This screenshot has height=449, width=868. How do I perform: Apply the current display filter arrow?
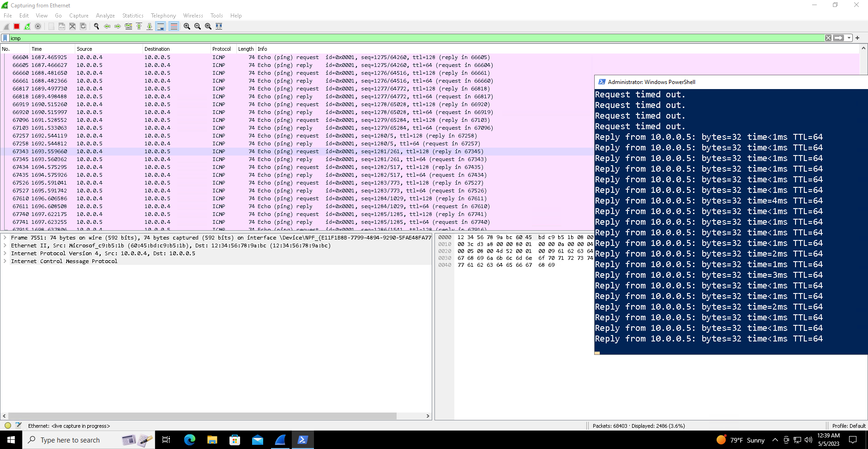pos(838,37)
